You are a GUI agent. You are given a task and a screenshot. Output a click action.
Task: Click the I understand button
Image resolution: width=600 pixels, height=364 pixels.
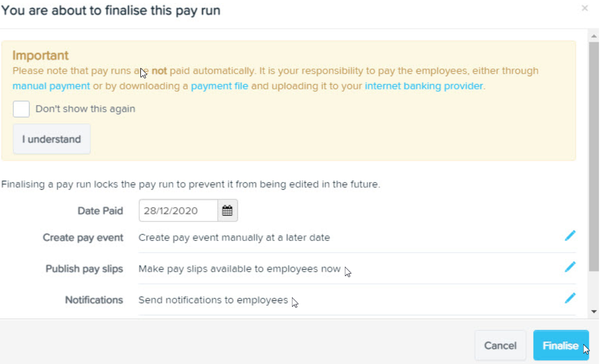pyautogui.click(x=52, y=139)
